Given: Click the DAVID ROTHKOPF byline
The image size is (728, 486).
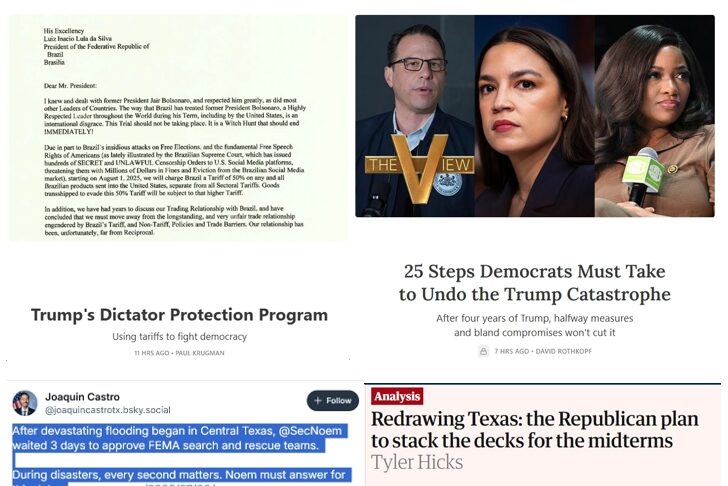Looking at the screenshot, I should tap(564, 351).
